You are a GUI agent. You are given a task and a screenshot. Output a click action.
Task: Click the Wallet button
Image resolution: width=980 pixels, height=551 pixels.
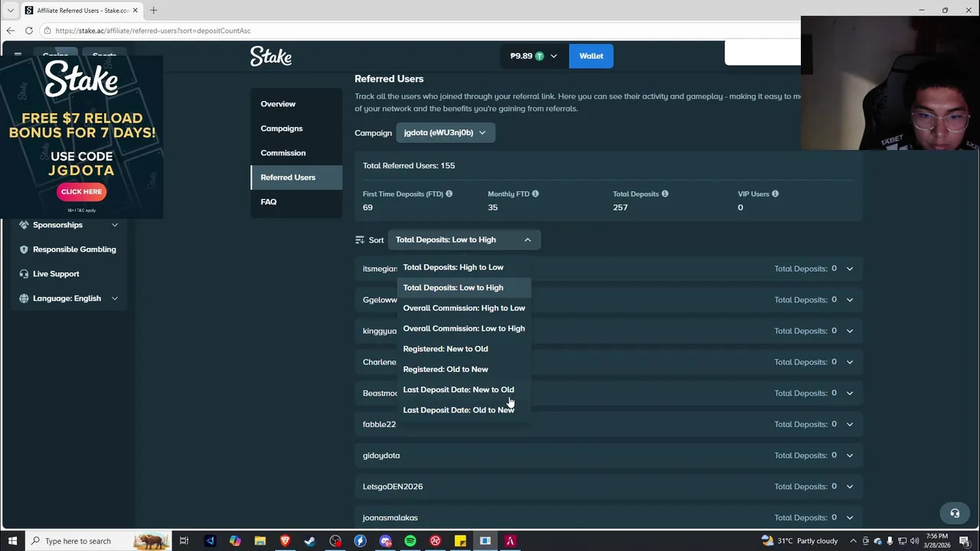tap(591, 56)
